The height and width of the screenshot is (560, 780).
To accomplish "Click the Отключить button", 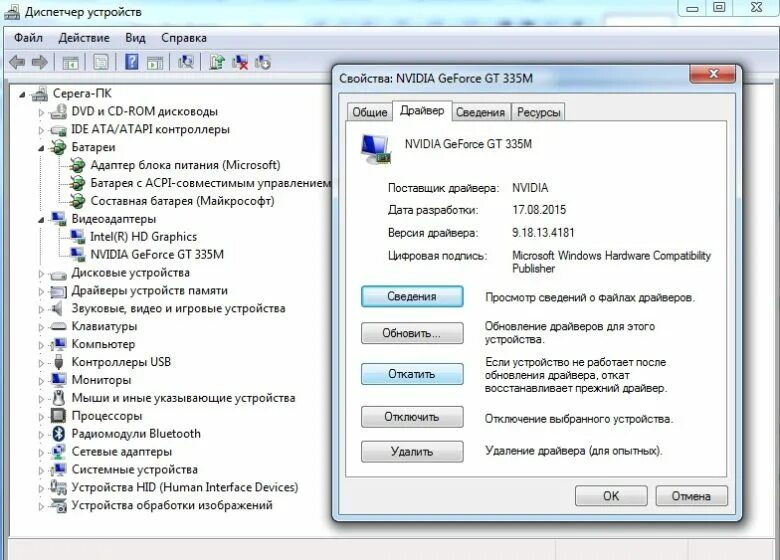I will (412, 417).
